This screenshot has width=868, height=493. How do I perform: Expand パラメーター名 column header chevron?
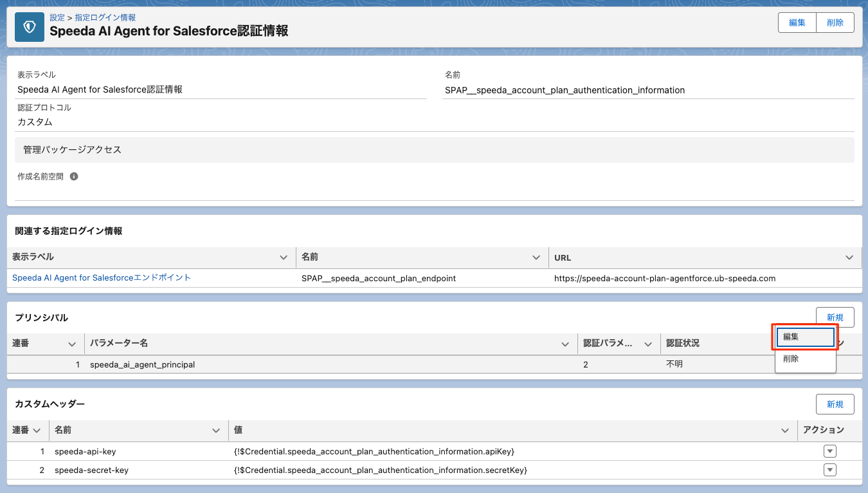point(565,344)
